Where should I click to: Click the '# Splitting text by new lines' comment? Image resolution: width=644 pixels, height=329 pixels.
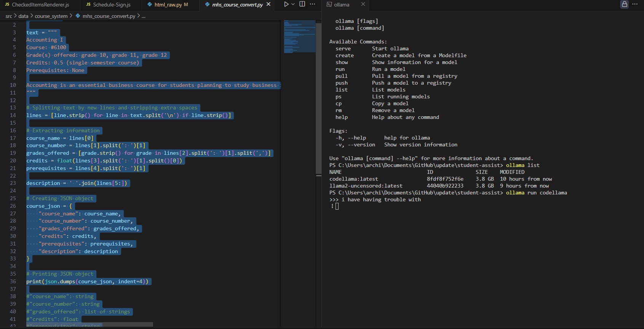coord(112,108)
